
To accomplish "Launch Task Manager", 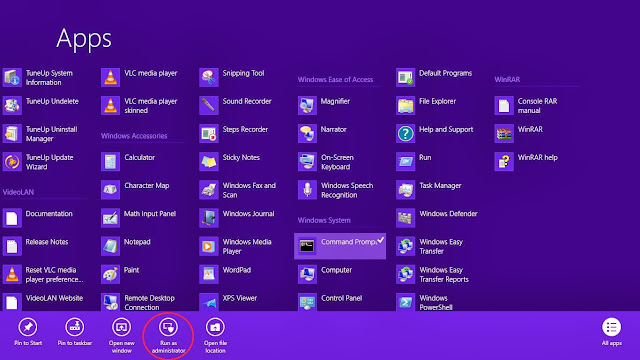I will [429, 190].
